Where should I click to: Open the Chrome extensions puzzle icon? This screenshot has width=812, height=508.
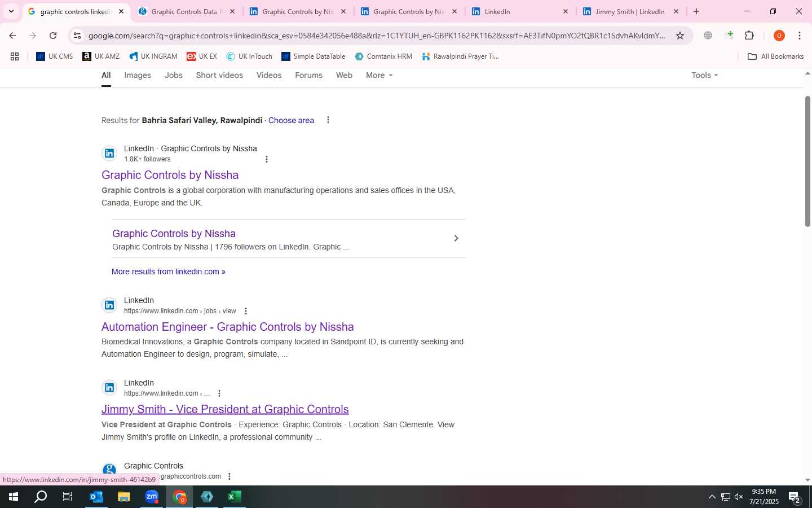pyautogui.click(x=749, y=36)
